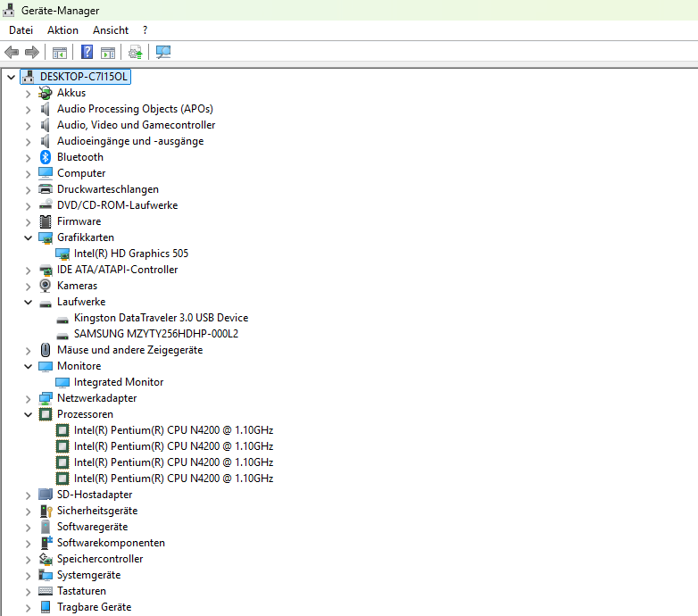Expand the Akkus category

tap(28, 94)
